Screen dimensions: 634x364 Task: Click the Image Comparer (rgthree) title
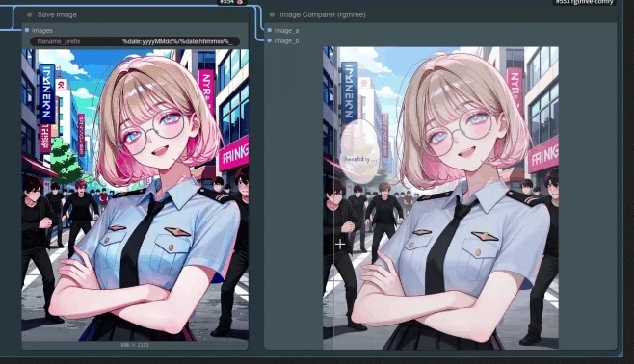(x=323, y=15)
